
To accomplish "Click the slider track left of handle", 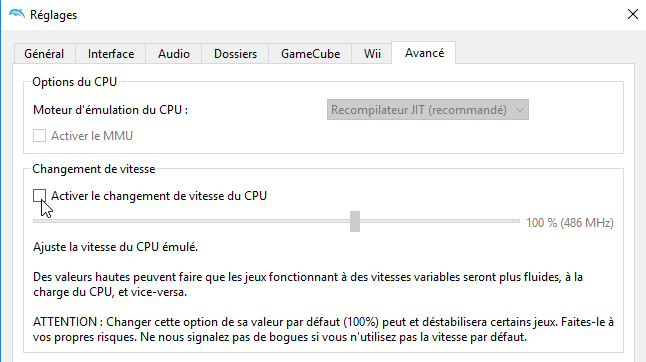I will tap(191, 221).
